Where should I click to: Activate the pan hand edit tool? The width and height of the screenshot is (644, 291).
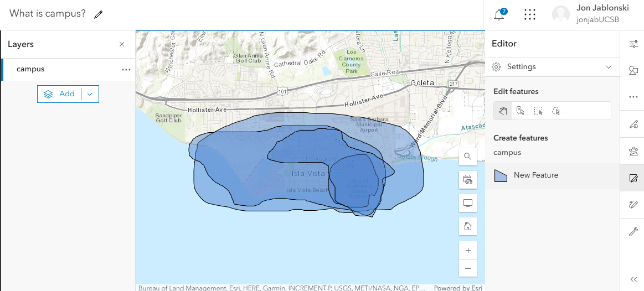click(503, 111)
